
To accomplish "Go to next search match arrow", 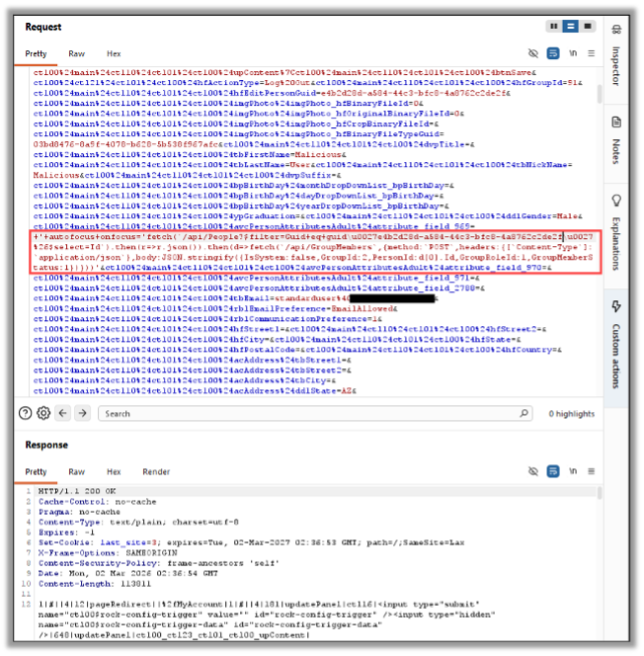I will tap(82, 413).
